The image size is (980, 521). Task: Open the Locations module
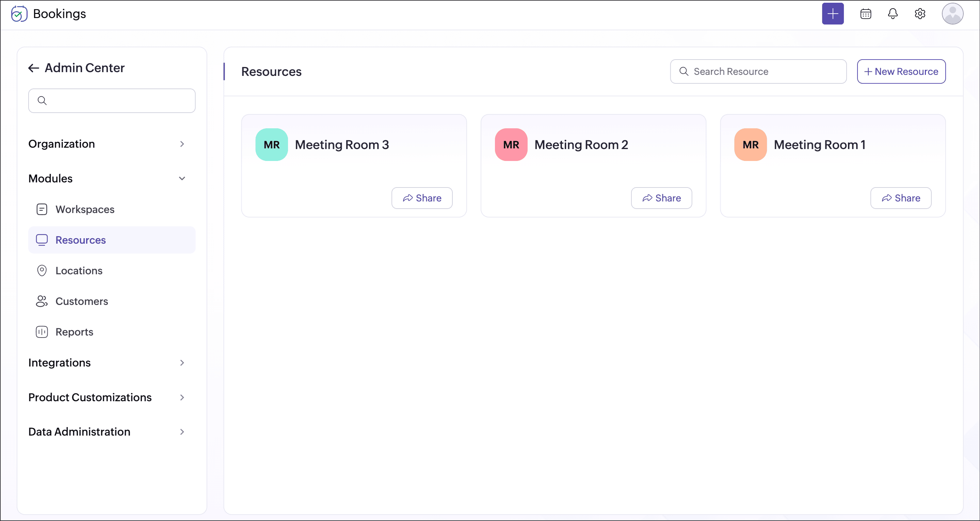(x=111, y=271)
